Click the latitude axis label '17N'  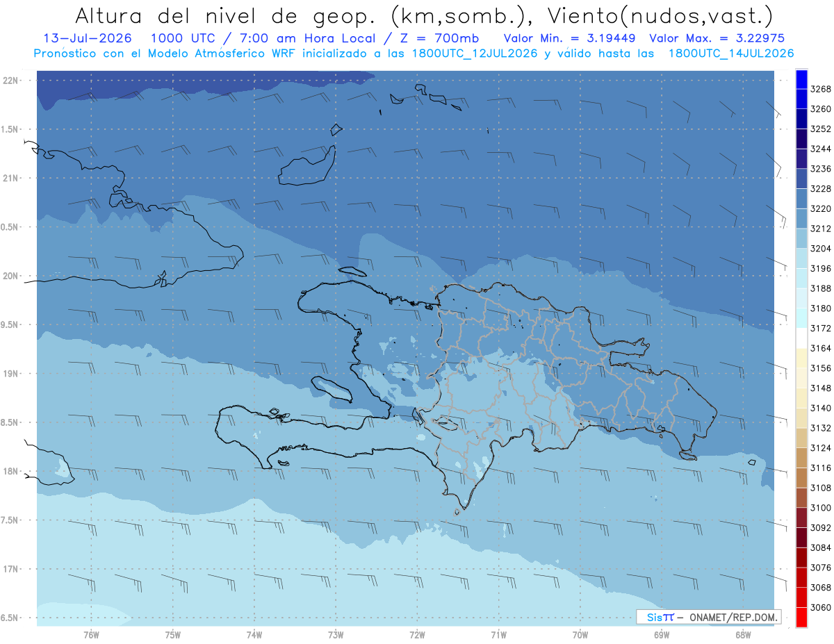10,569
